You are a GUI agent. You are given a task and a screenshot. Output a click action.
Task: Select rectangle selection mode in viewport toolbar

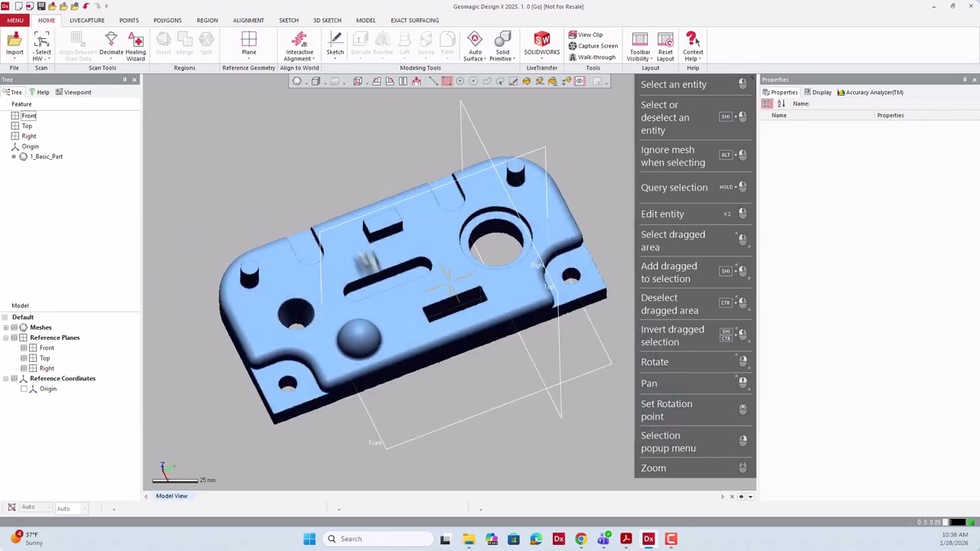[x=446, y=81]
